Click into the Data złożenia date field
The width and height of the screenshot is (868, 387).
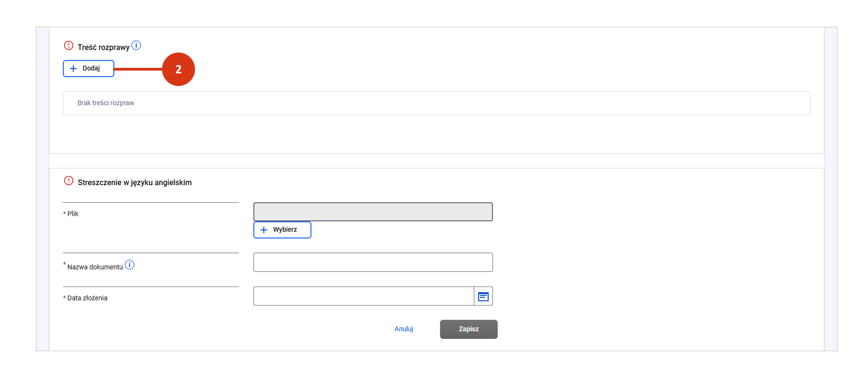tap(363, 296)
